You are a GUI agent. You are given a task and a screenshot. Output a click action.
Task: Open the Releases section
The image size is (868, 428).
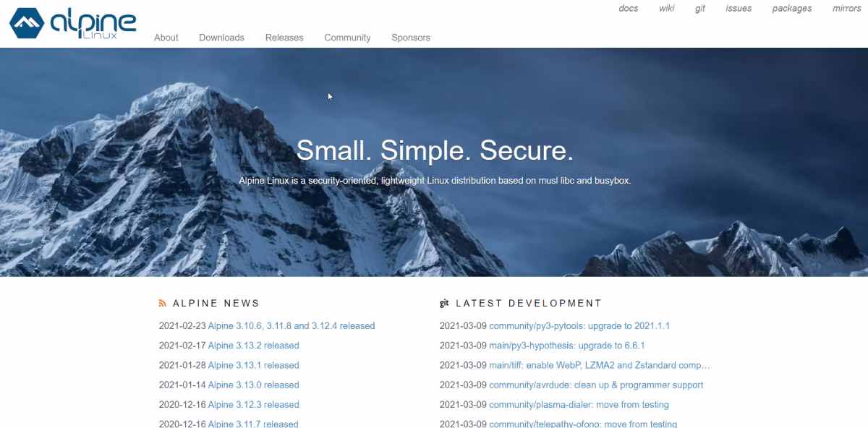coord(284,38)
